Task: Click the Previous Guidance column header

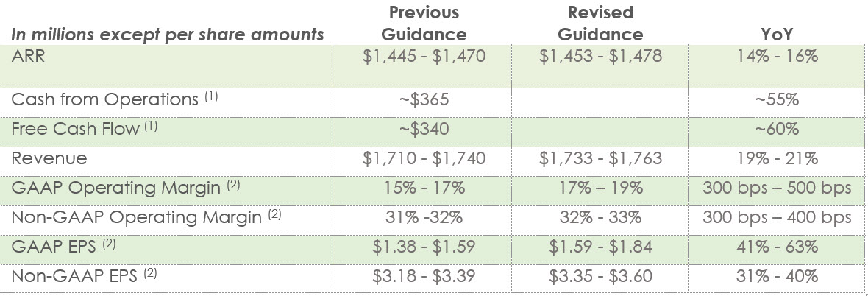Action: pyautogui.click(x=424, y=24)
